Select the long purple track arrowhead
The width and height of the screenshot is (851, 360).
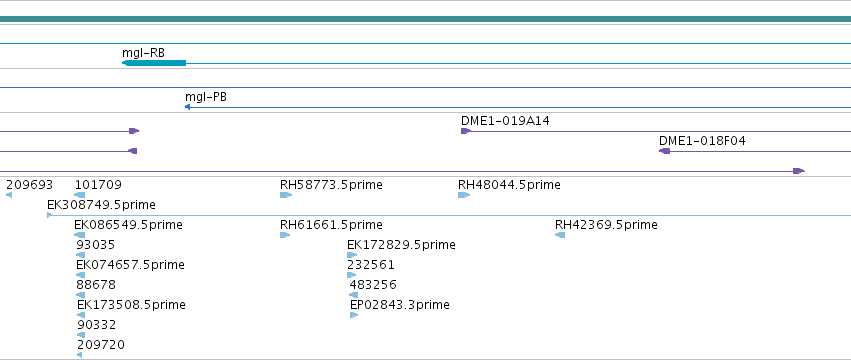799,171
